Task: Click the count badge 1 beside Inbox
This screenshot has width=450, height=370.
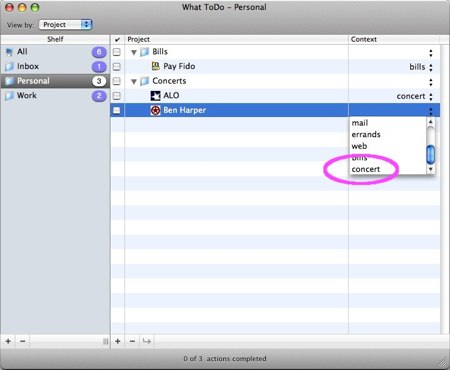Action: click(x=99, y=67)
